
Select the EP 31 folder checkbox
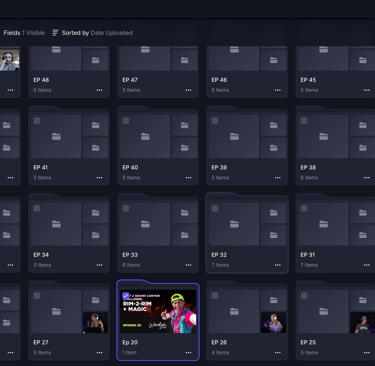pyautogui.click(x=304, y=208)
